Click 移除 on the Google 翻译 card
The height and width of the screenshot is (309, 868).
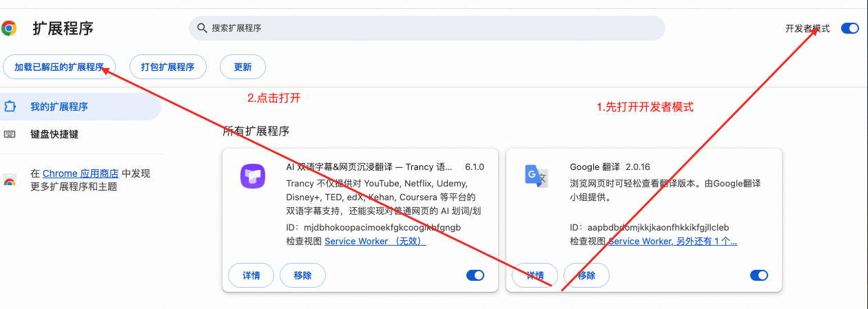tap(586, 275)
